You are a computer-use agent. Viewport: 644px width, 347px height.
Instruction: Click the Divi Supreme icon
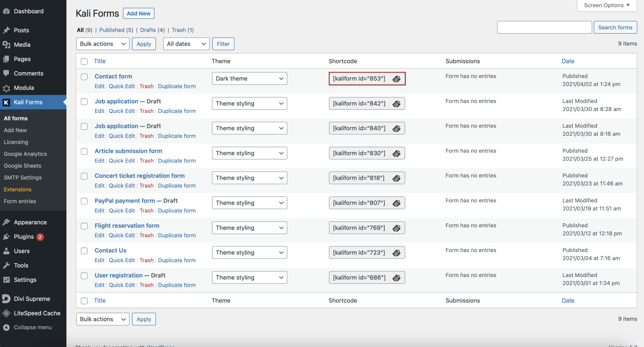click(6, 299)
